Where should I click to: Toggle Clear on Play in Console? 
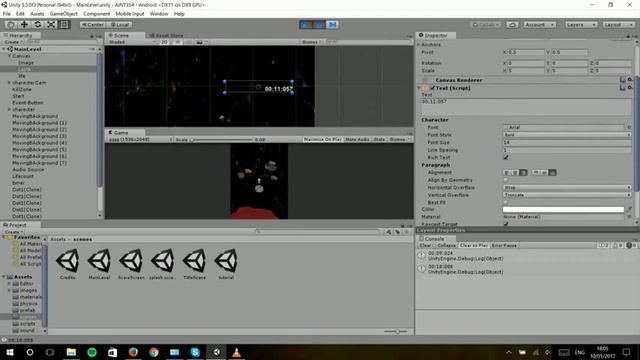473,245
